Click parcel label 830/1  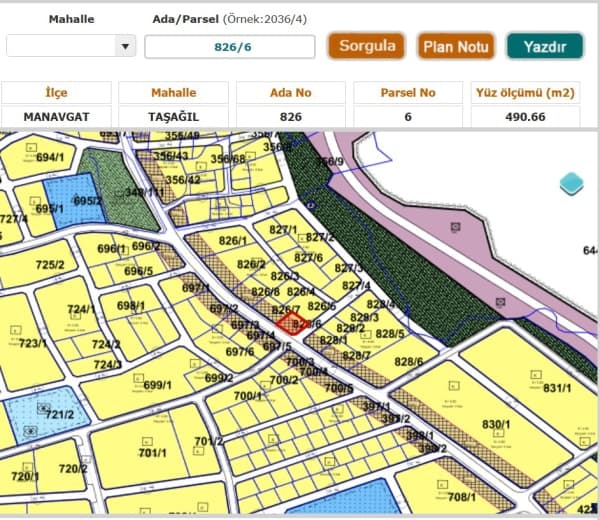tap(496, 424)
